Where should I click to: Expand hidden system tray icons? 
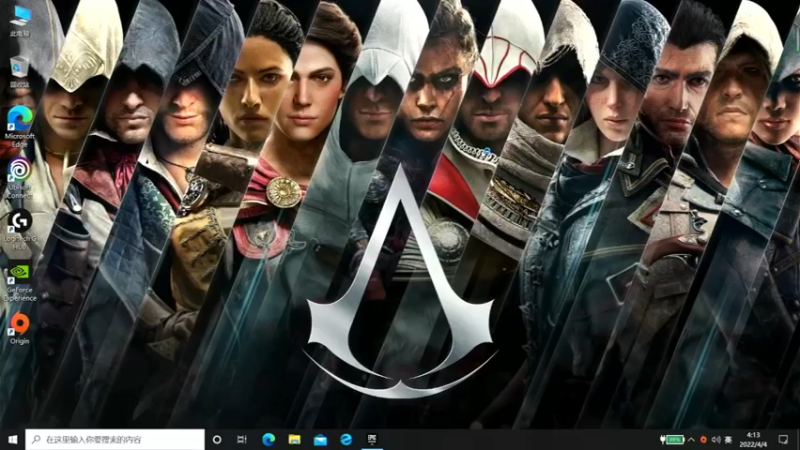click(691, 439)
